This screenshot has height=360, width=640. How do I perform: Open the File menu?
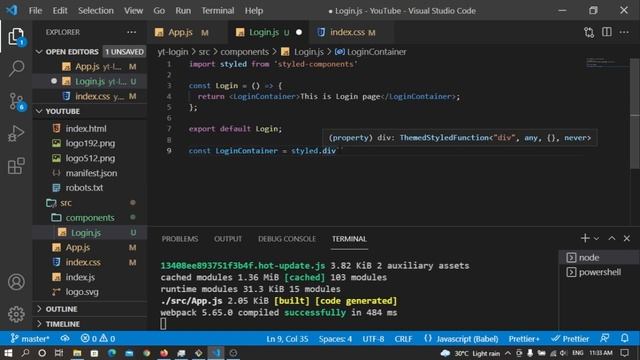click(36, 11)
